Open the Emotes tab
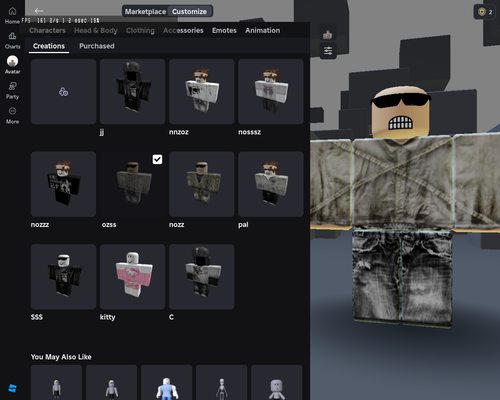Image resolution: width=500 pixels, height=400 pixels. [224, 30]
